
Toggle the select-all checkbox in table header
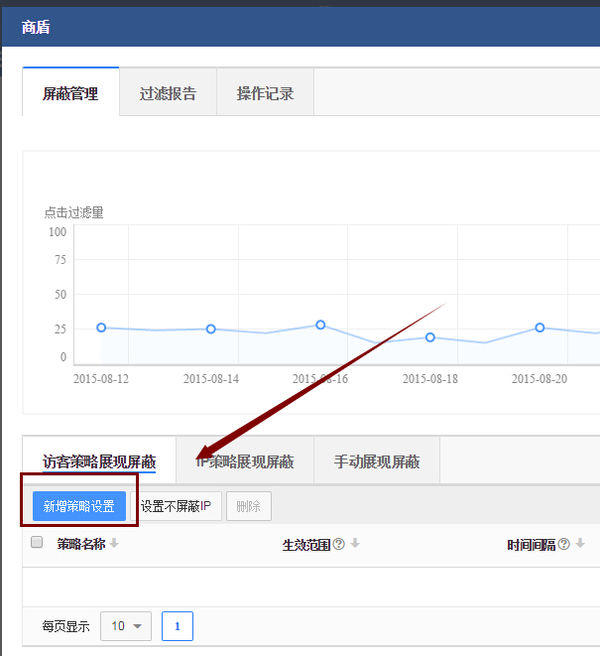coord(37,543)
